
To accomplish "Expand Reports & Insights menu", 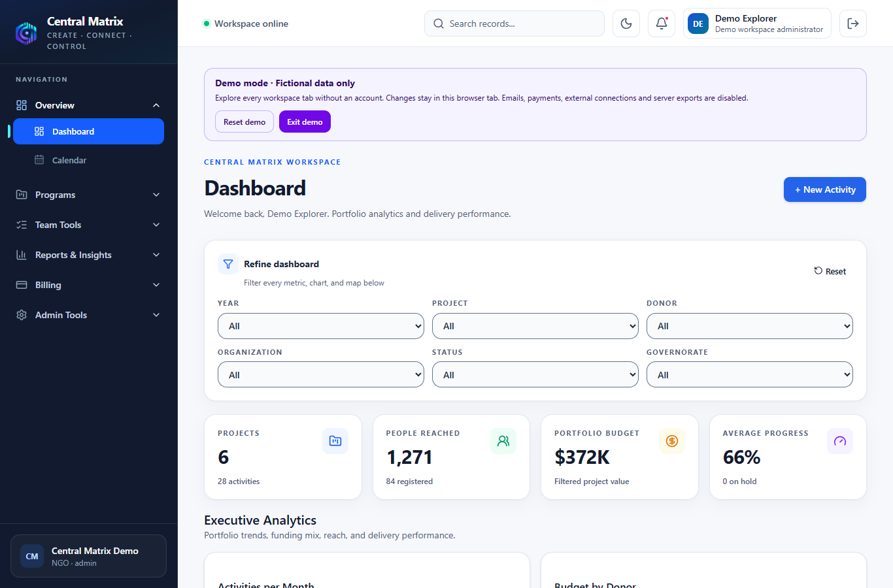I will coord(88,255).
